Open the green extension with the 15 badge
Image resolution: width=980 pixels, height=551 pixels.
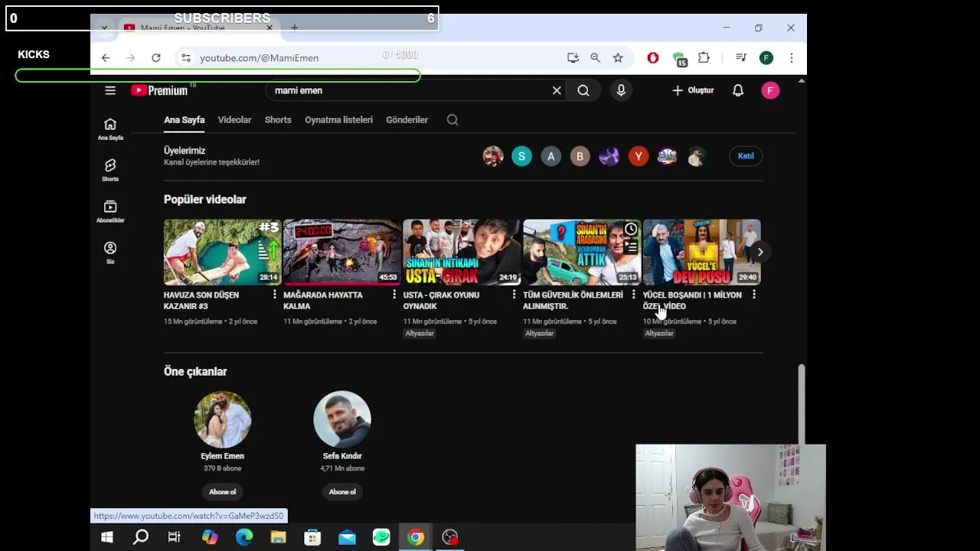coord(679,59)
